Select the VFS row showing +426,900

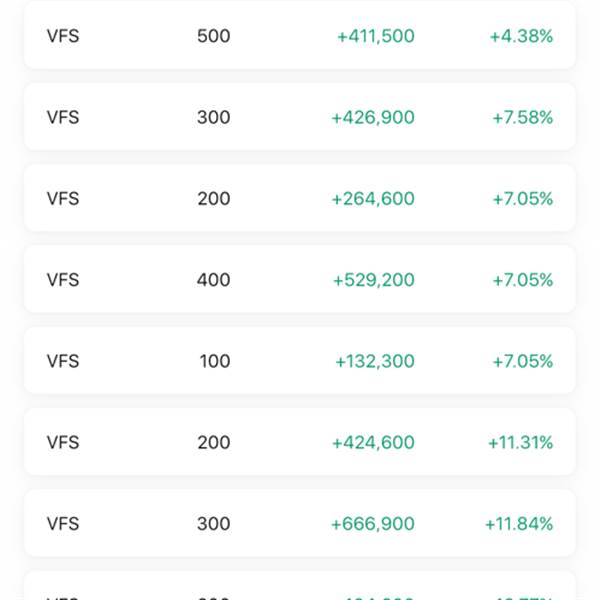[300, 117]
